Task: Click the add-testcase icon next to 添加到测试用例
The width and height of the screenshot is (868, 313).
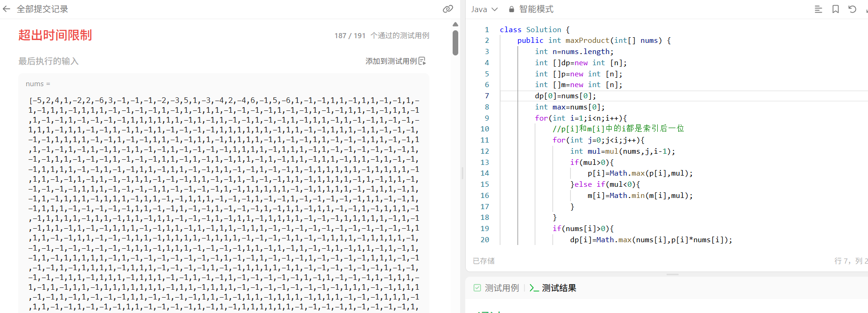Action: coord(422,61)
